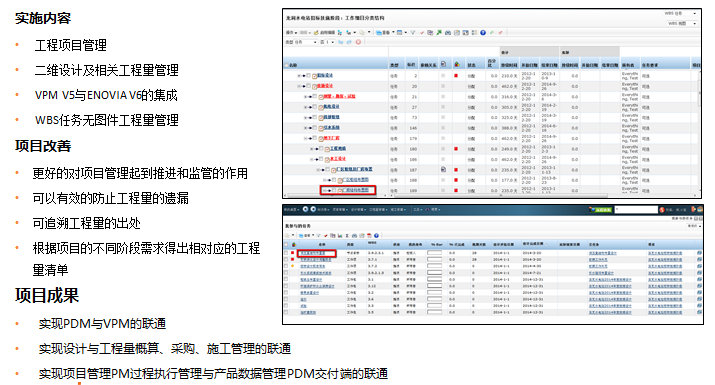
Task: Click the filter funnel icon in WBS toolbar
Action: pyautogui.click(x=413, y=33)
